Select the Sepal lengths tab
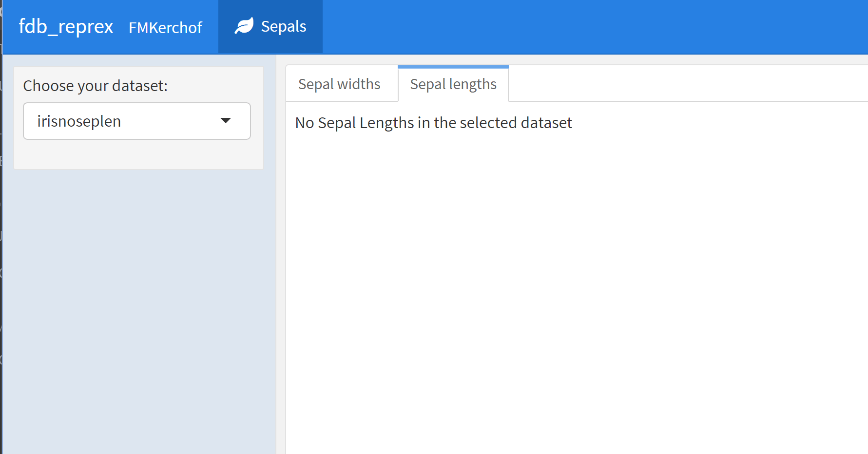 (x=453, y=83)
